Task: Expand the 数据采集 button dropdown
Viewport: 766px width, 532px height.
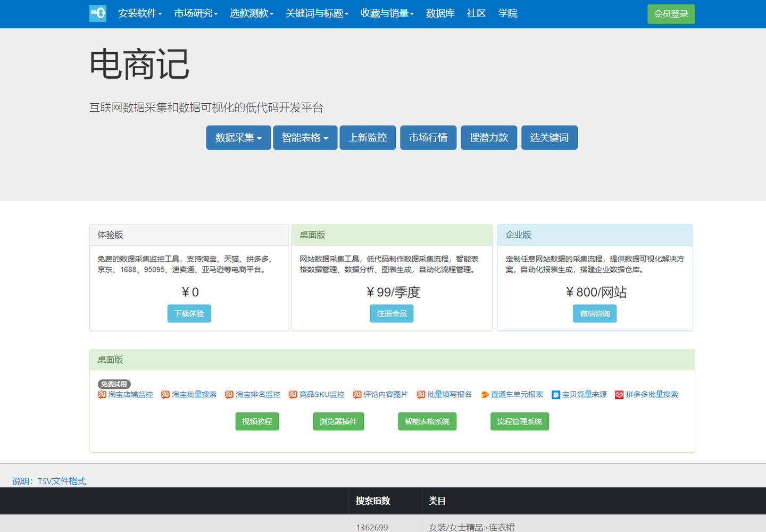Action: [x=239, y=138]
